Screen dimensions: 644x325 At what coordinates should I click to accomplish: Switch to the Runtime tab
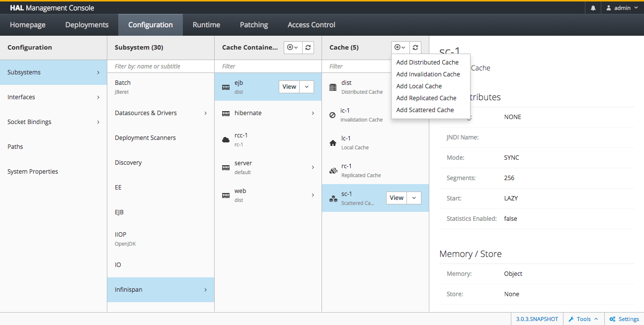[x=206, y=24]
